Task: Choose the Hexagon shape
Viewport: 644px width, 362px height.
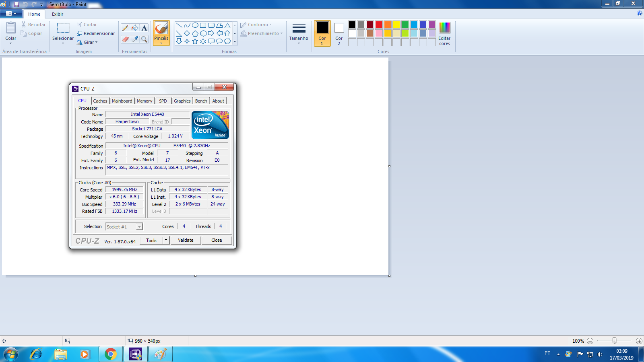Action: tap(203, 33)
